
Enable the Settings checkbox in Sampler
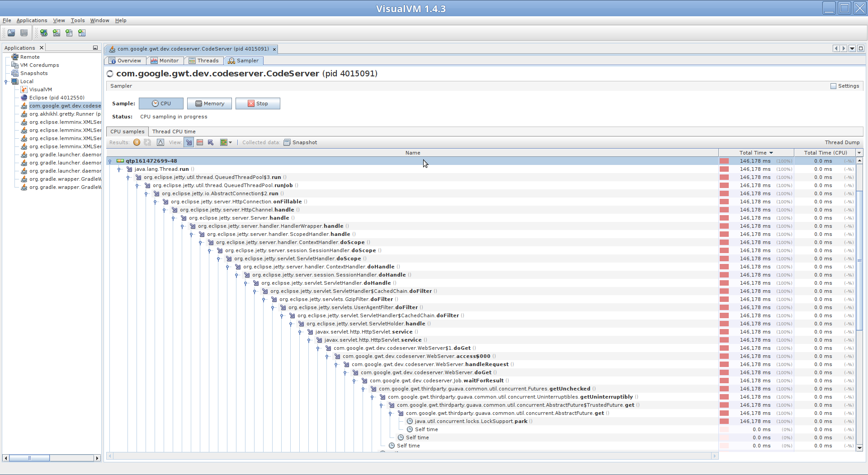pos(833,86)
